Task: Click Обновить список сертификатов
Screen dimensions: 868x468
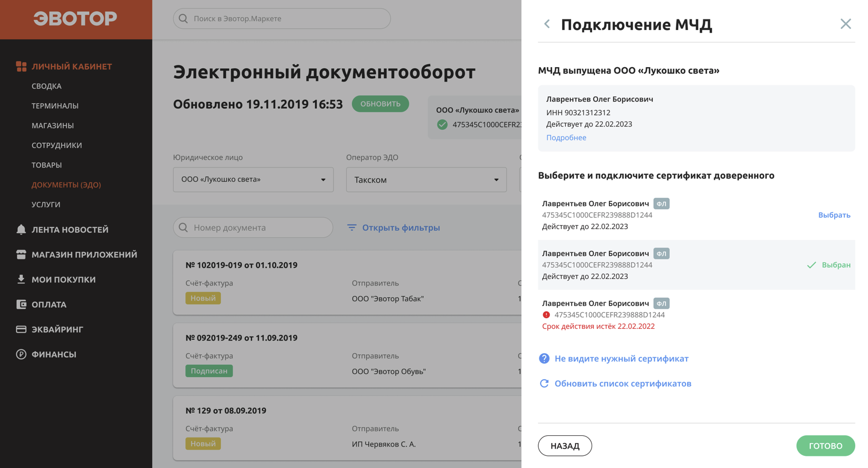Action: click(623, 384)
